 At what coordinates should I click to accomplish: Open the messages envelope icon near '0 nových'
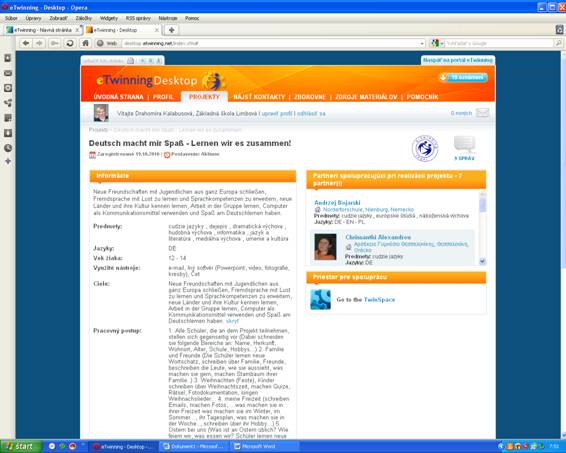pos(482,113)
